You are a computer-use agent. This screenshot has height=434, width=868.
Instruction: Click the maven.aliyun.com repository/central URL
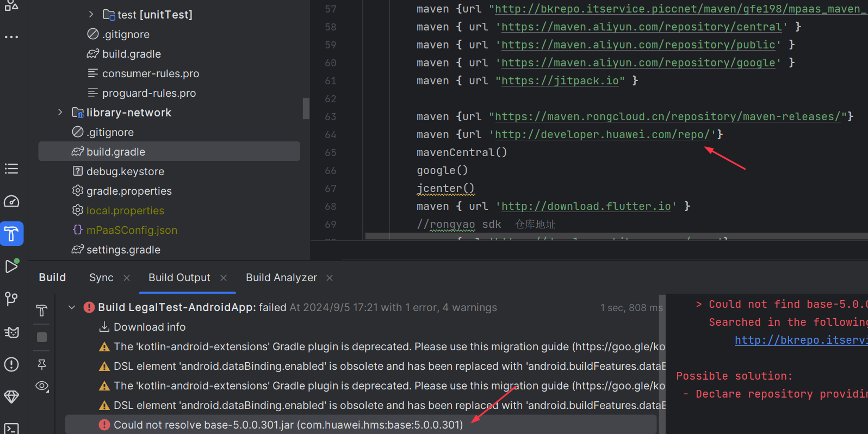pyautogui.click(x=642, y=27)
